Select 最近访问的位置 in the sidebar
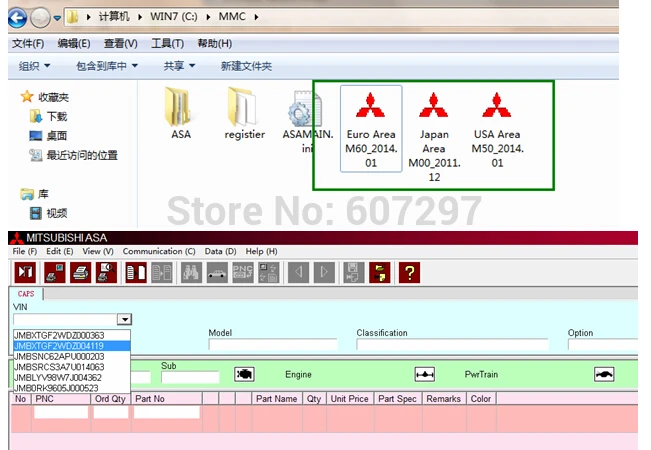 coord(73,155)
